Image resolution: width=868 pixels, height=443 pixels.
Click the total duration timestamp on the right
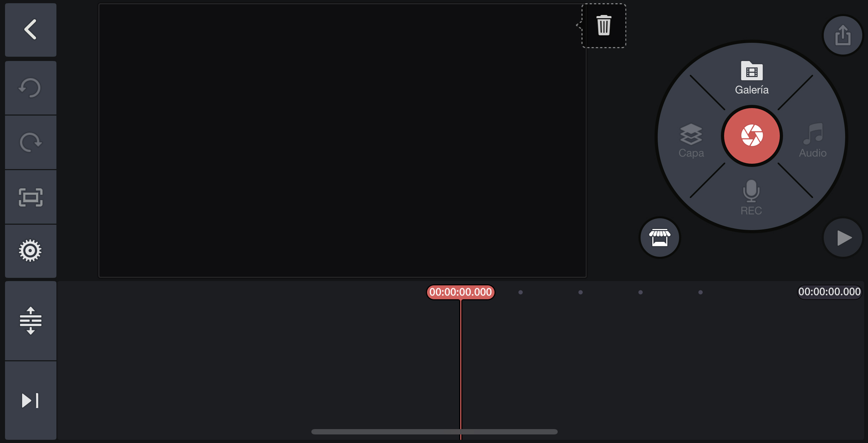coord(829,292)
